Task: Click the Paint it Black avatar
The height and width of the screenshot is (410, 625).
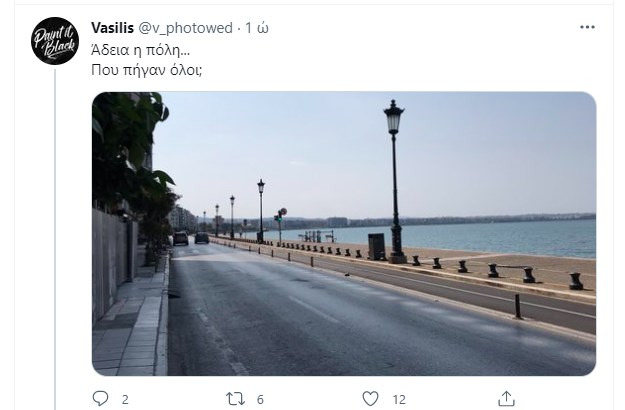Action: click(x=55, y=42)
